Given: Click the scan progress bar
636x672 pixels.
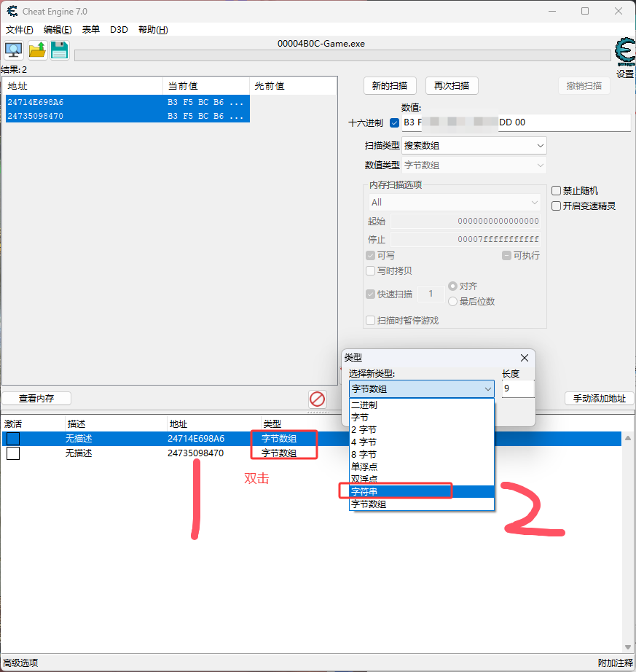Looking at the screenshot, I should 342,55.
